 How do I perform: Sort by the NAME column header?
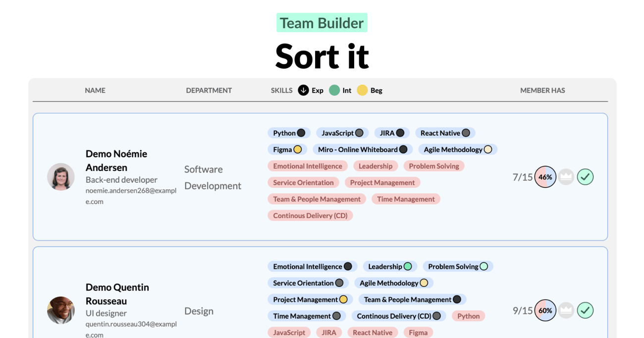click(x=95, y=90)
